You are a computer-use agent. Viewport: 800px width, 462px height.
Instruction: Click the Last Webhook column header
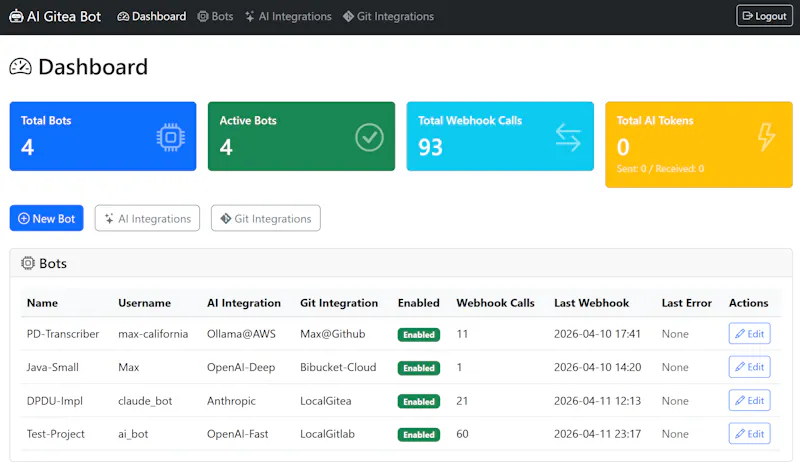[591, 303]
